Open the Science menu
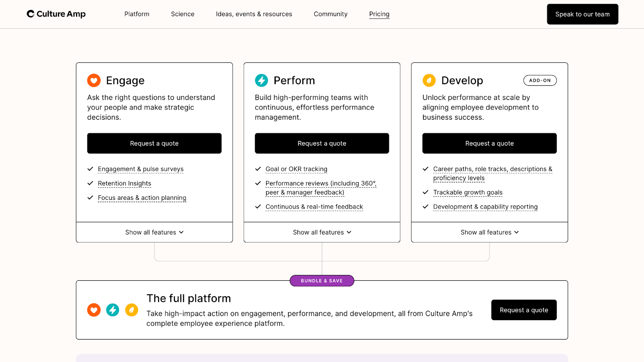 (x=183, y=14)
